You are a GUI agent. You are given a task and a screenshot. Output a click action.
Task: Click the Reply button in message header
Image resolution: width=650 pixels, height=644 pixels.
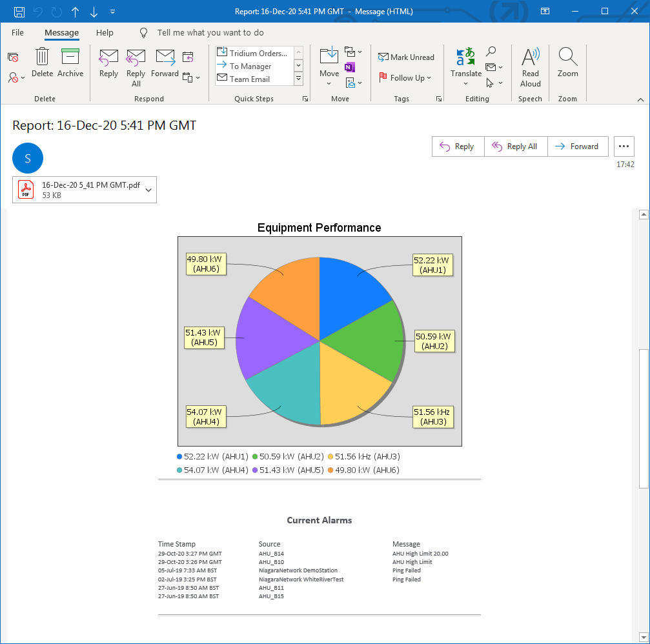tap(457, 146)
